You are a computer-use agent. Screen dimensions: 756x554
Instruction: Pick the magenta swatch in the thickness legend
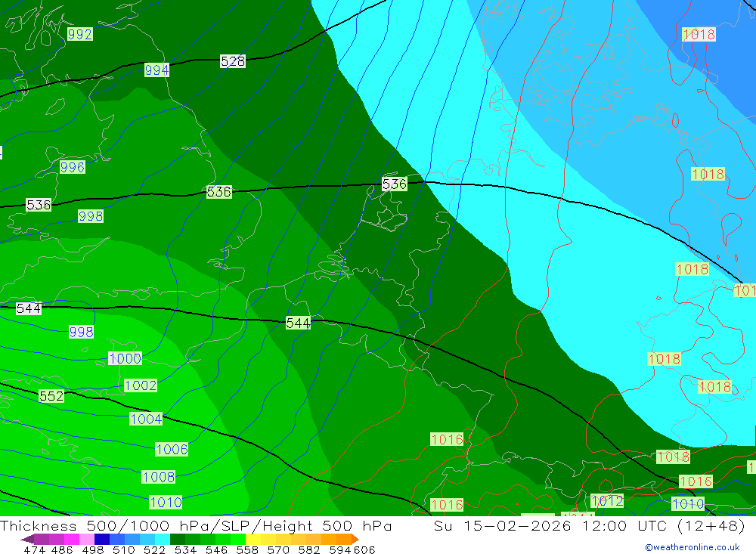click(71, 539)
